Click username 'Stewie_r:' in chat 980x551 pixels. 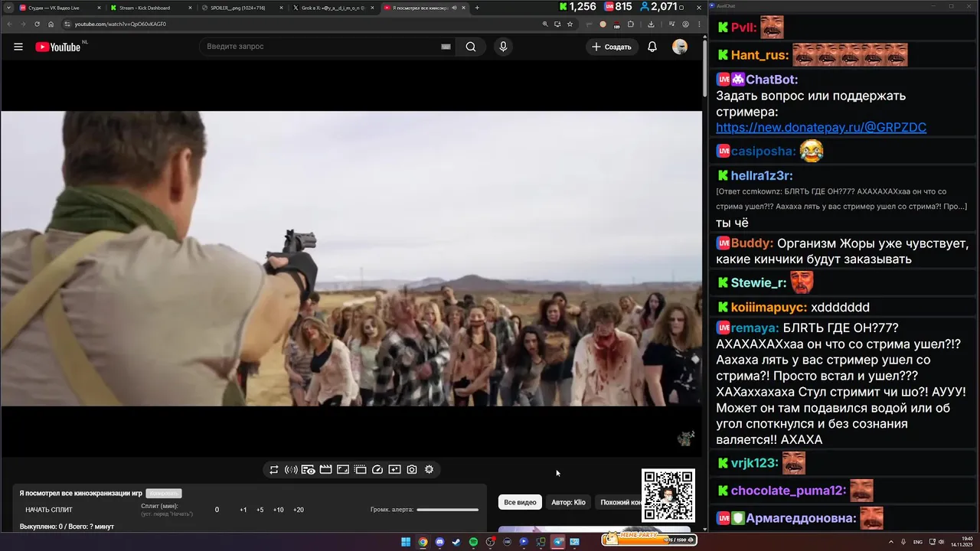759,283
